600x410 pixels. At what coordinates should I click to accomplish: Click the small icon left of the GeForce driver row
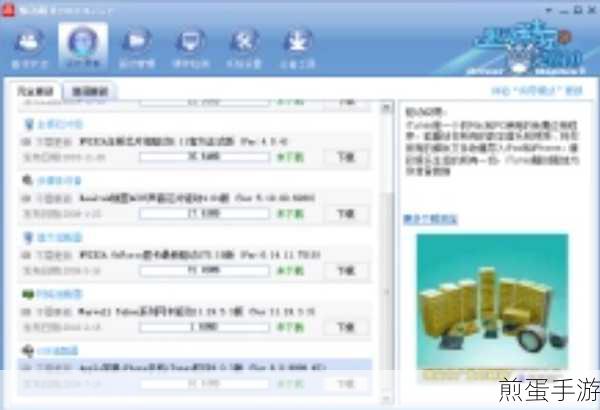coord(26,255)
